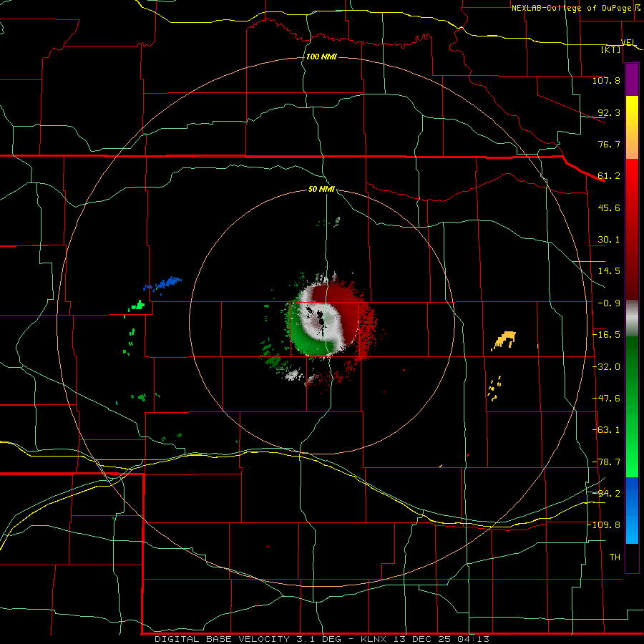This screenshot has height=644, width=644.
Task: Click the large orange echo east of radar
Action: [504, 340]
